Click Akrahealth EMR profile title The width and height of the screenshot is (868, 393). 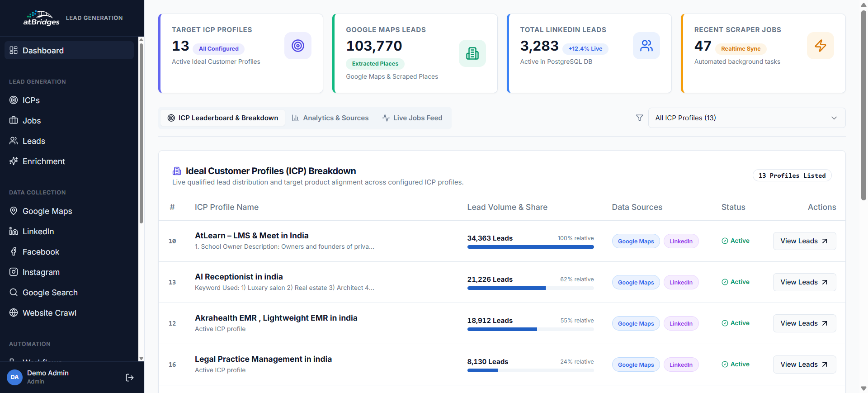coord(276,318)
